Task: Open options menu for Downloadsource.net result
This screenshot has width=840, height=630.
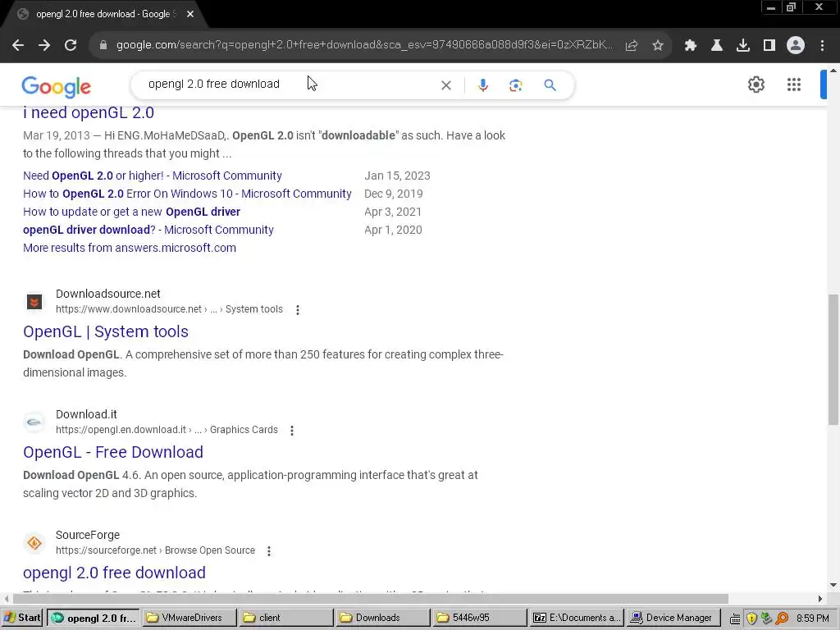Action: coord(297,309)
